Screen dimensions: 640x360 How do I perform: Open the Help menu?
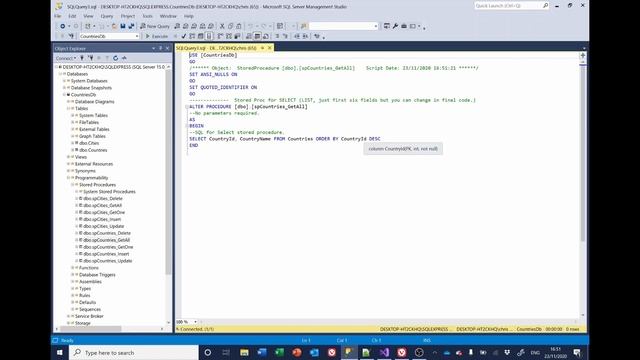click(x=189, y=16)
